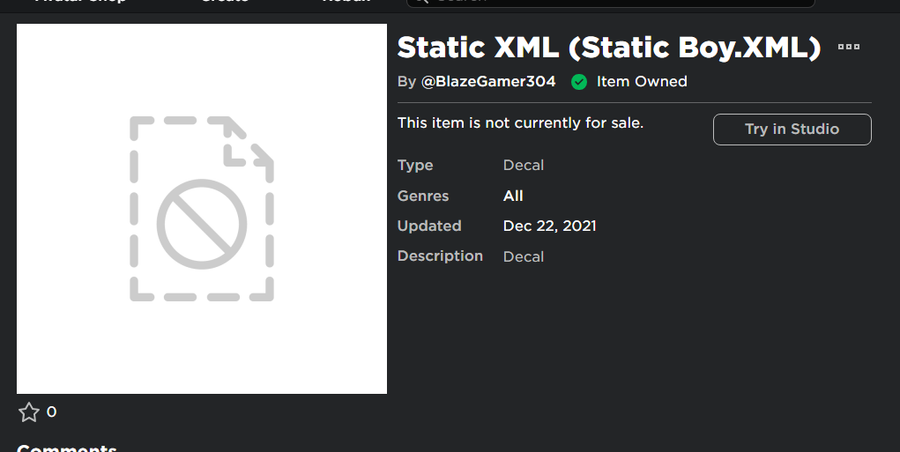Click the favorite count next to the star
900x452 pixels.
coord(52,412)
